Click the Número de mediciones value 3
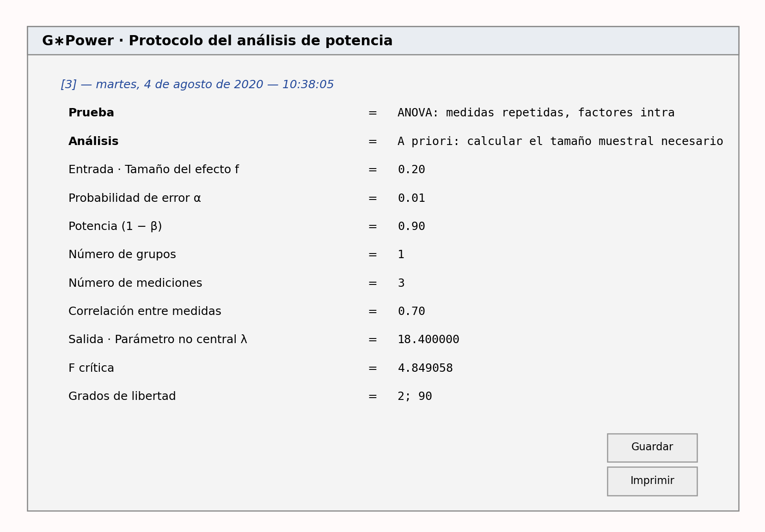Viewport: 765px width, 532px height. coord(401,284)
